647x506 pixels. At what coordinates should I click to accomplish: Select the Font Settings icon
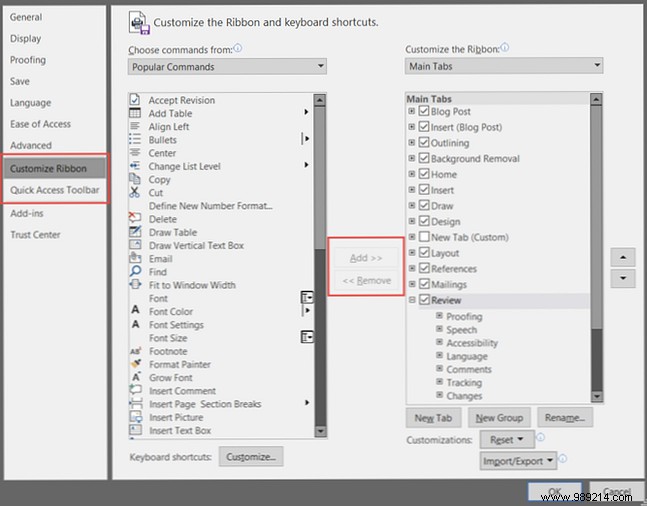pyautogui.click(x=135, y=324)
